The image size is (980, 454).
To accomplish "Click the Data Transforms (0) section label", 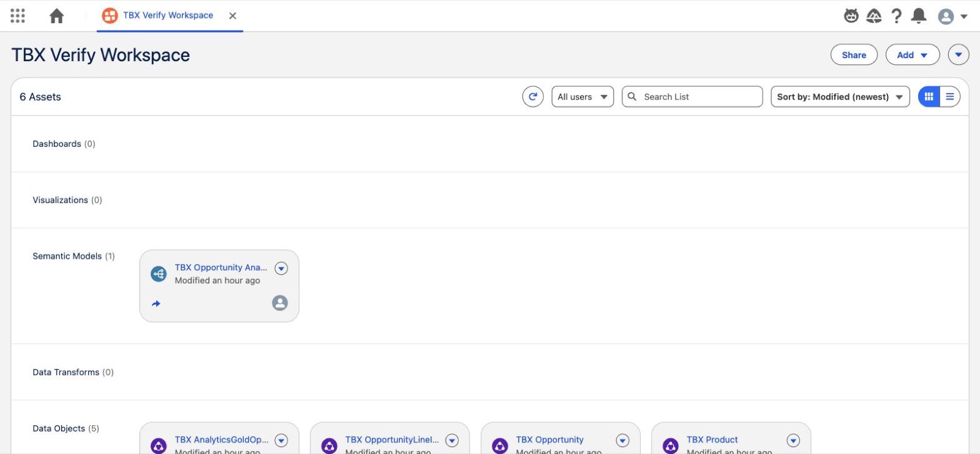I will point(73,372).
